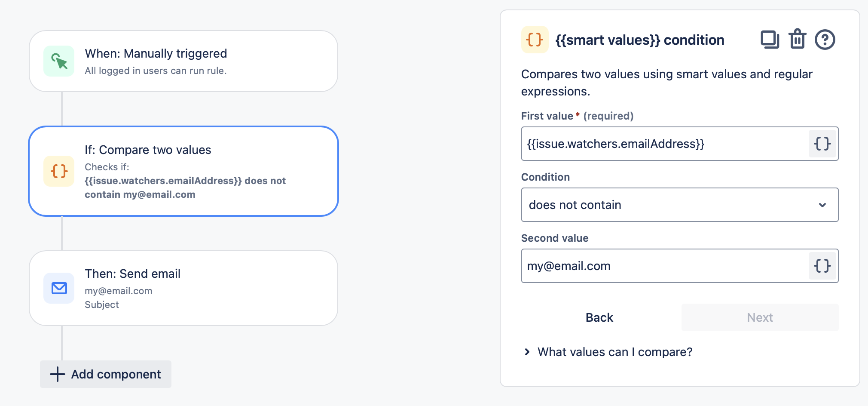Click the email envelope icon on the Then card

[58, 288]
